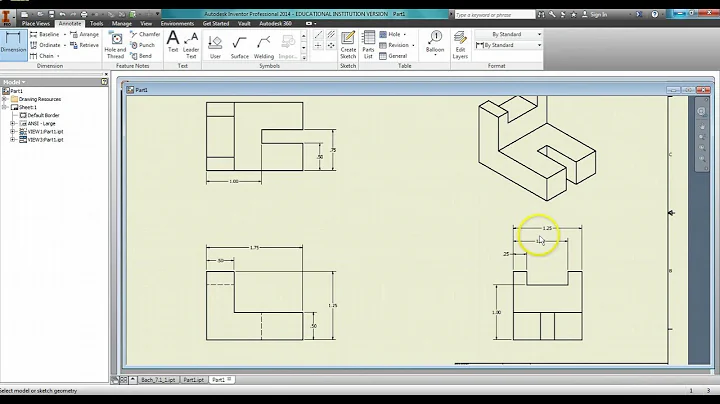Viewport: 720px width, 404px height.
Task: Open the Parts List tool
Action: click(x=368, y=45)
